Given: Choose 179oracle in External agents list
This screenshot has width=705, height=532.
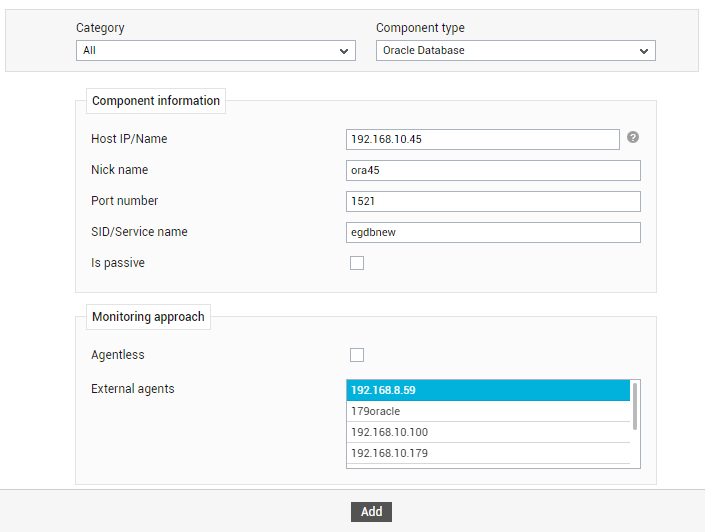Looking at the screenshot, I should coord(488,411).
